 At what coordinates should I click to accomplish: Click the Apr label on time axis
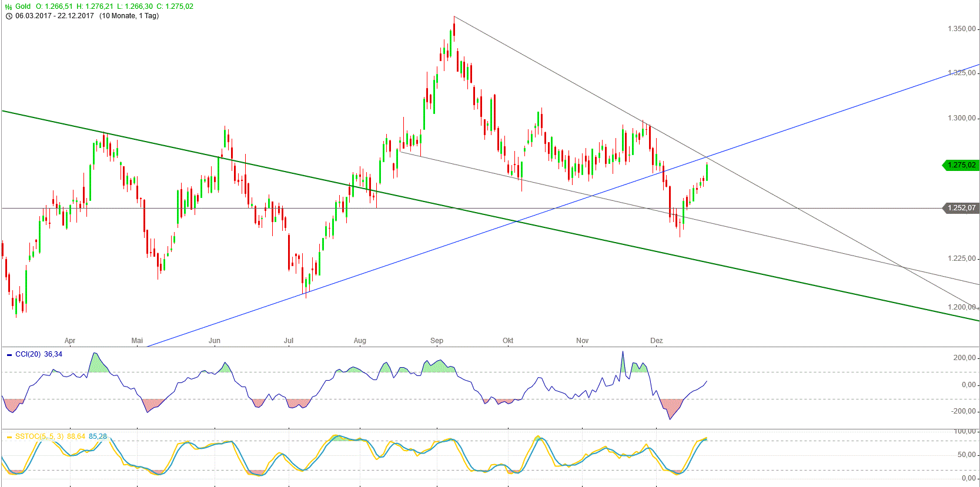tap(70, 341)
